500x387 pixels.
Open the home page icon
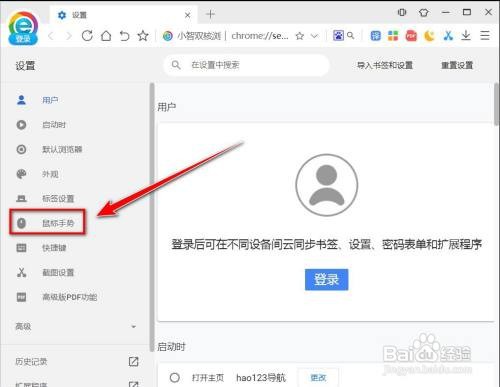click(106, 35)
